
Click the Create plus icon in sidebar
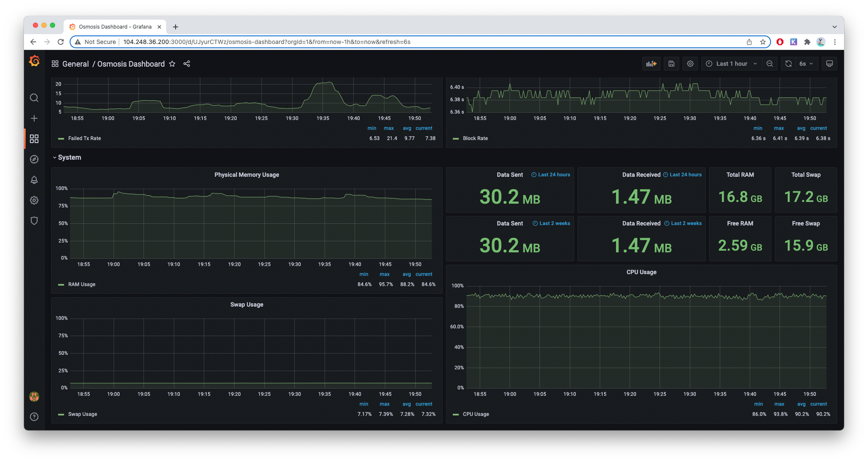tap(34, 118)
